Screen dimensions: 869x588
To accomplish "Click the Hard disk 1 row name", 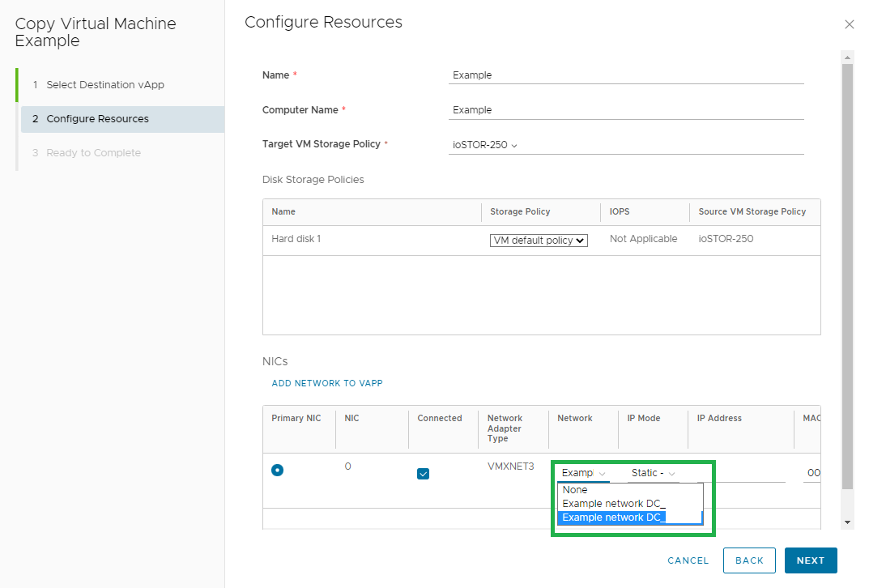I will 296,240.
